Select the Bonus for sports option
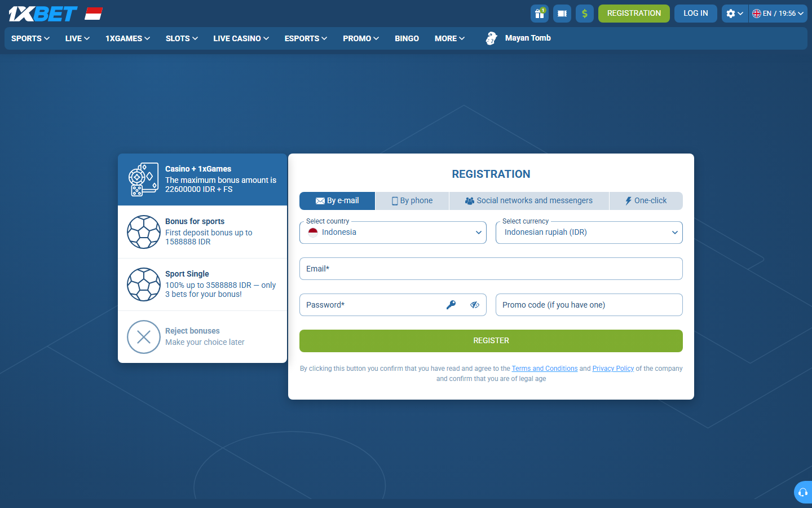Image resolution: width=812 pixels, height=508 pixels. click(x=202, y=232)
